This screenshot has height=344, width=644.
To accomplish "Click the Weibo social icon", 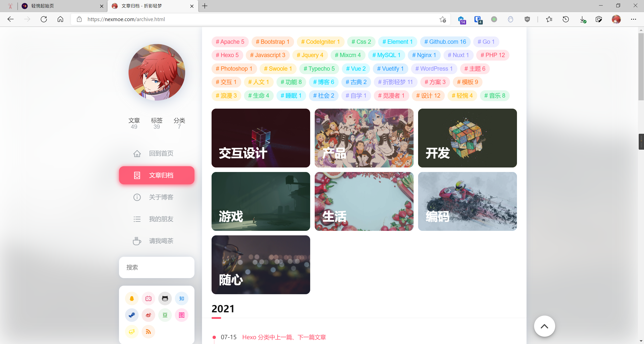I will point(148,315).
